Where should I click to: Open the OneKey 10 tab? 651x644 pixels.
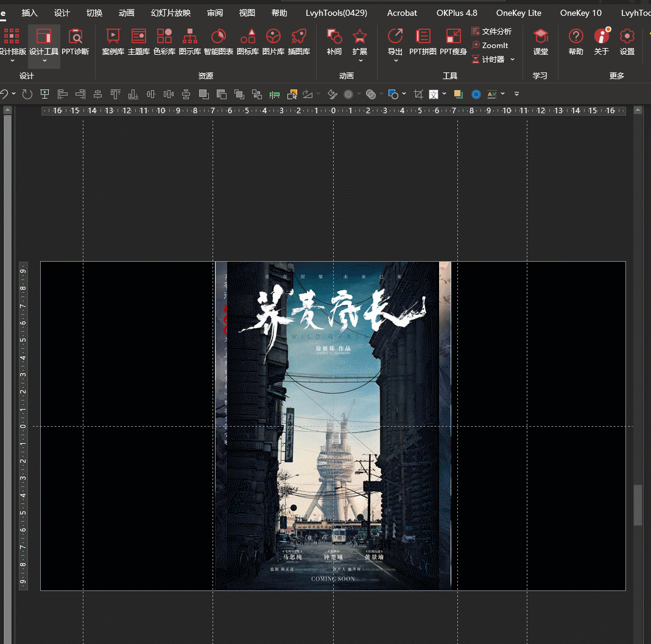coord(581,13)
